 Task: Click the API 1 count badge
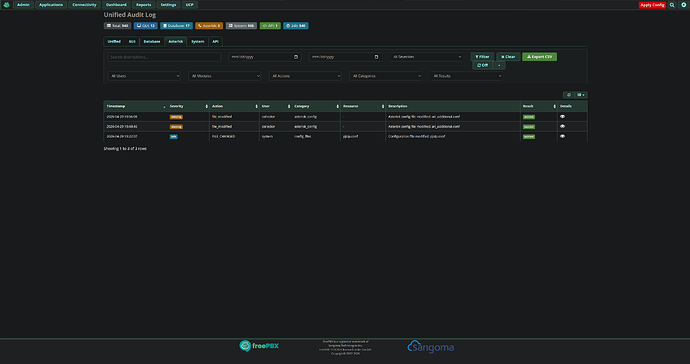point(270,26)
